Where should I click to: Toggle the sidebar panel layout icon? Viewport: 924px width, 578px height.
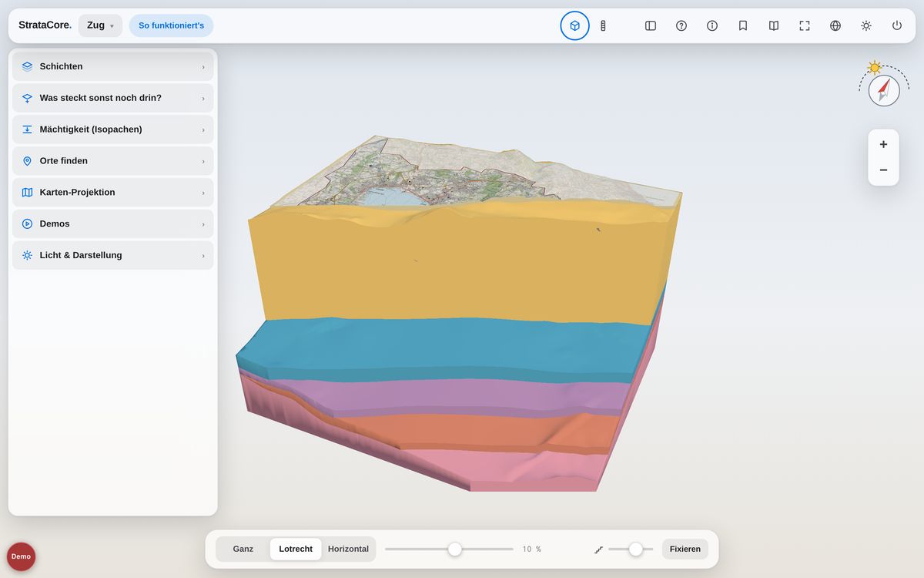coord(651,25)
